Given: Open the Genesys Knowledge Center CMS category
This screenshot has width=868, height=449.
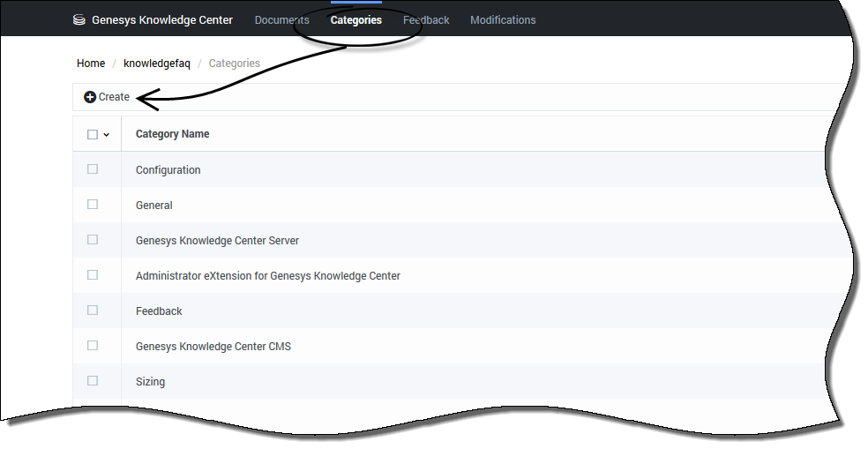Looking at the screenshot, I should click(x=213, y=347).
